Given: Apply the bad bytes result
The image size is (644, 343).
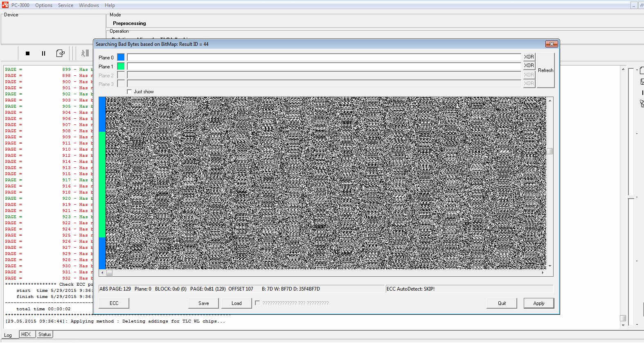Looking at the screenshot, I should pos(539,303).
